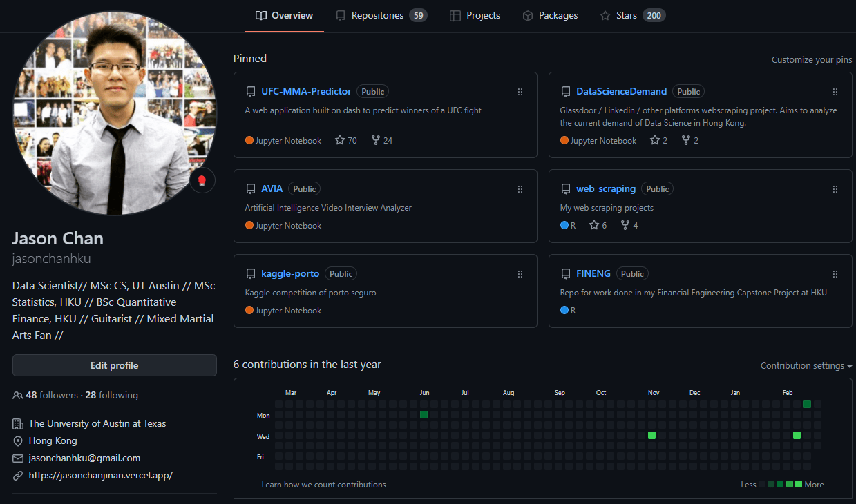The height and width of the screenshot is (504, 856).
Task: Select the November Wednesday bright green contribution square
Action: point(652,435)
